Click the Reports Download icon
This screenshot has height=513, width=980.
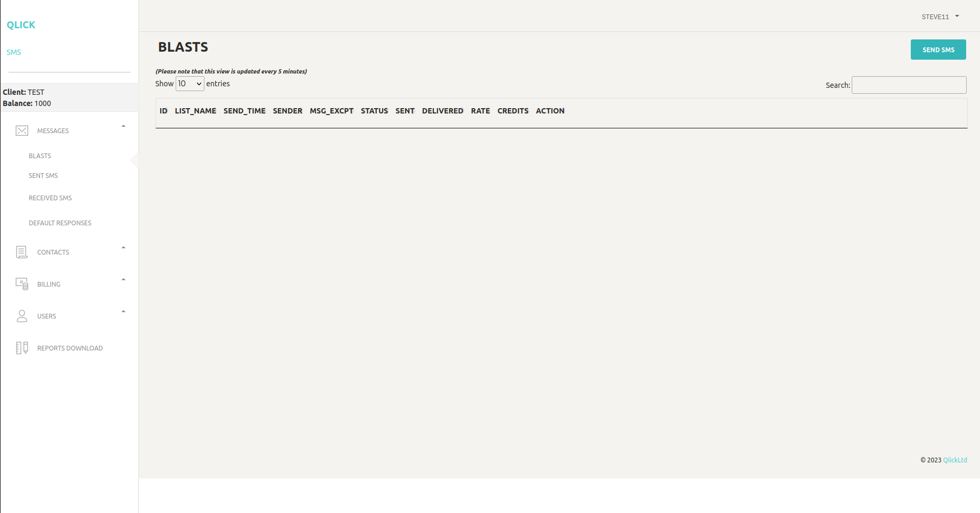[x=22, y=348]
